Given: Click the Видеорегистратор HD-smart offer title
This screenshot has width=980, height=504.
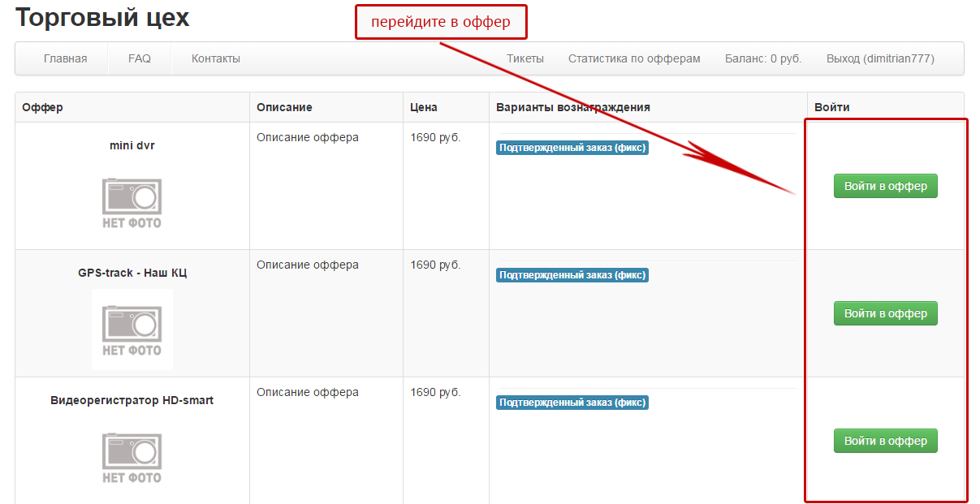Looking at the screenshot, I should coord(132,399).
